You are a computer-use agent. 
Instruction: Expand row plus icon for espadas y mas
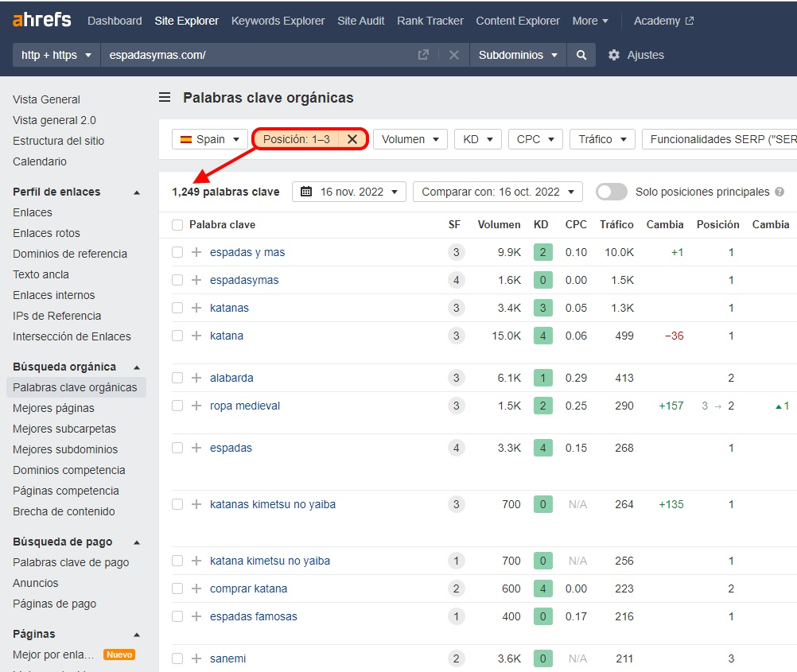(x=196, y=252)
